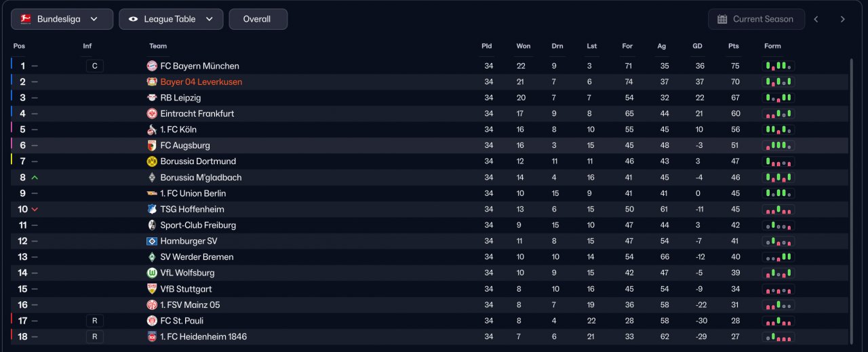The image size is (868, 352).
Task: Sort table by the GD column header
Action: (697, 46)
